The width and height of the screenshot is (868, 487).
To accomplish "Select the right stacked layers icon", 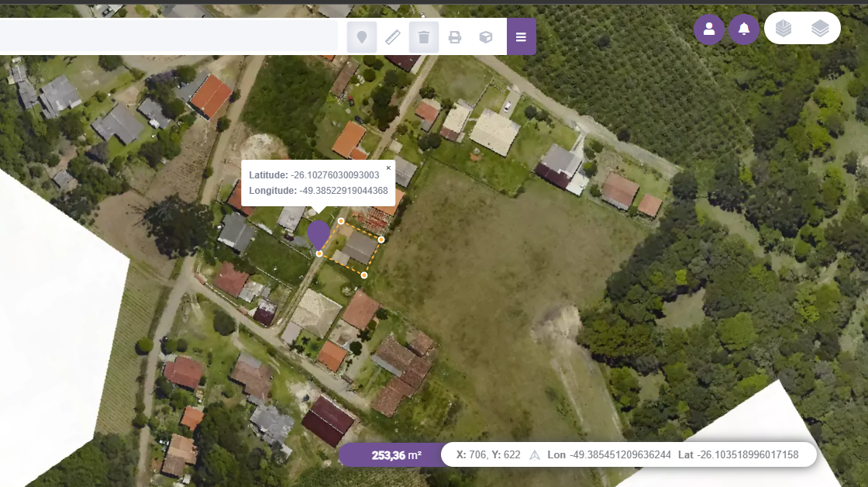I will (x=820, y=28).
